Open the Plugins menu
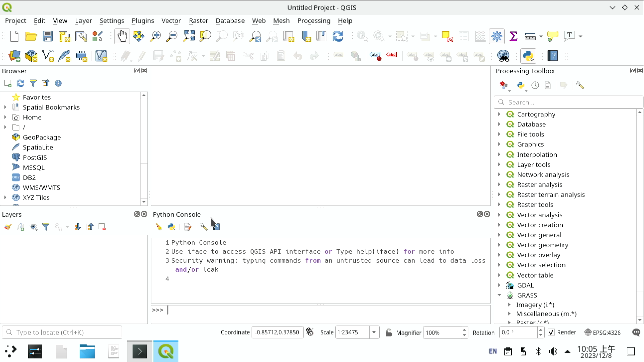 pos(143,21)
